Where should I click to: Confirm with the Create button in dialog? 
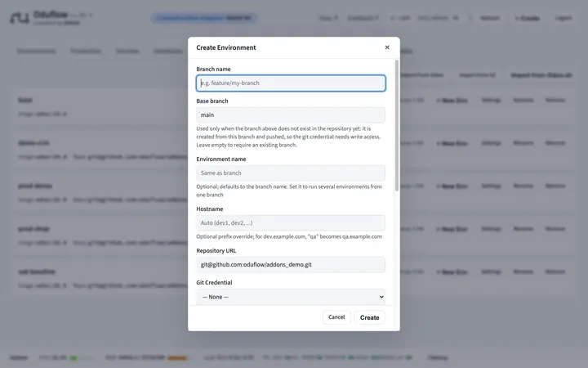click(x=369, y=317)
